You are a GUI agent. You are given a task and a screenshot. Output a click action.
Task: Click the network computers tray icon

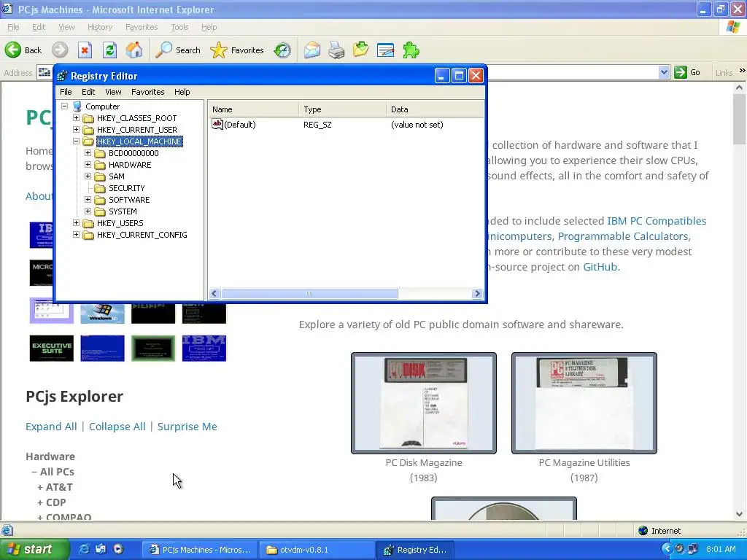pyautogui.click(x=693, y=549)
